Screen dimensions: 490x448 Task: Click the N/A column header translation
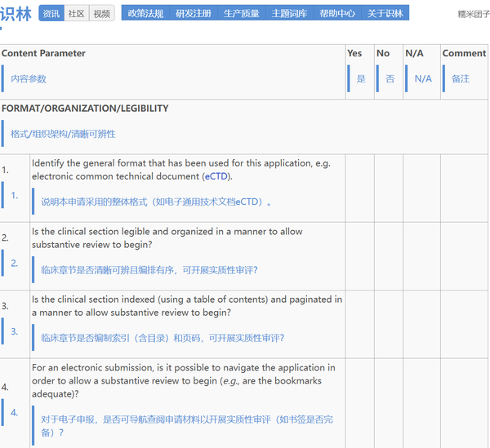click(x=423, y=79)
